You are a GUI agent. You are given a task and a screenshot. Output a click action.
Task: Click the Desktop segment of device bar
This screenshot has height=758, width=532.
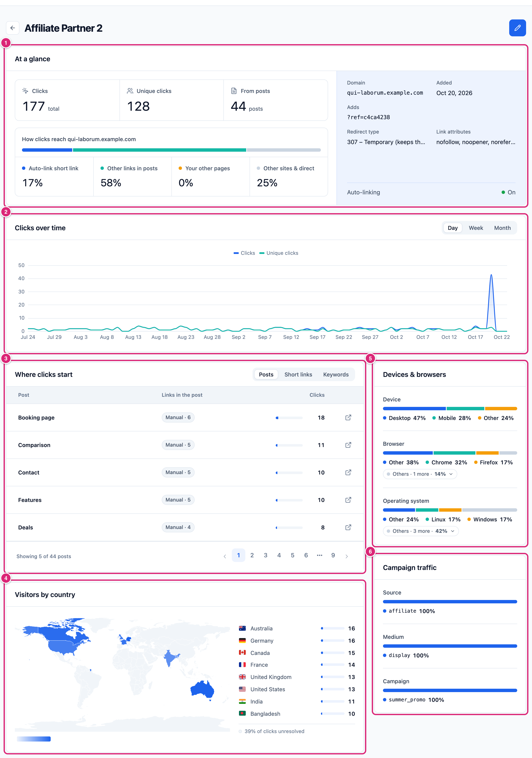pyautogui.click(x=414, y=409)
